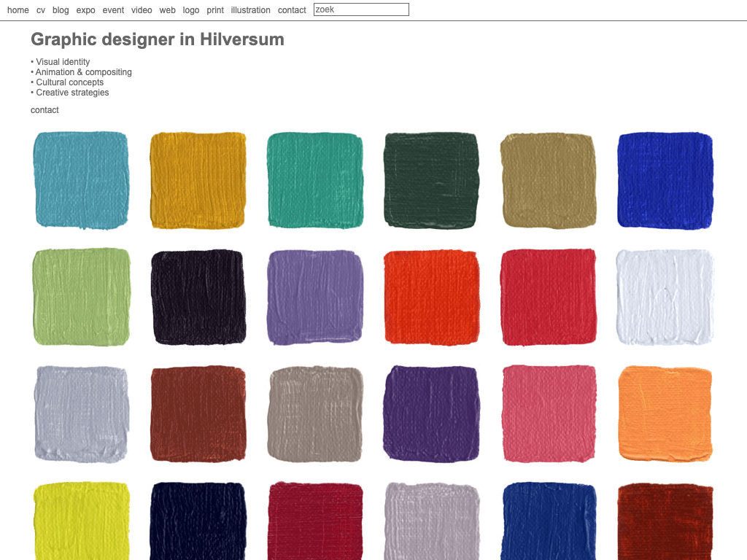Click the zoek search input field

click(361, 9)
